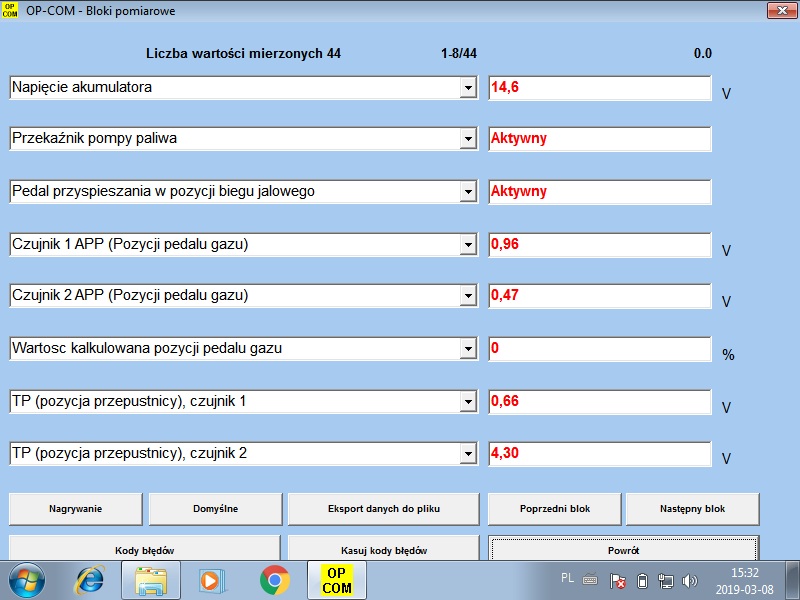
Task: Click the battery voltage value field 14,6
Action: click(x=599, y=88)
